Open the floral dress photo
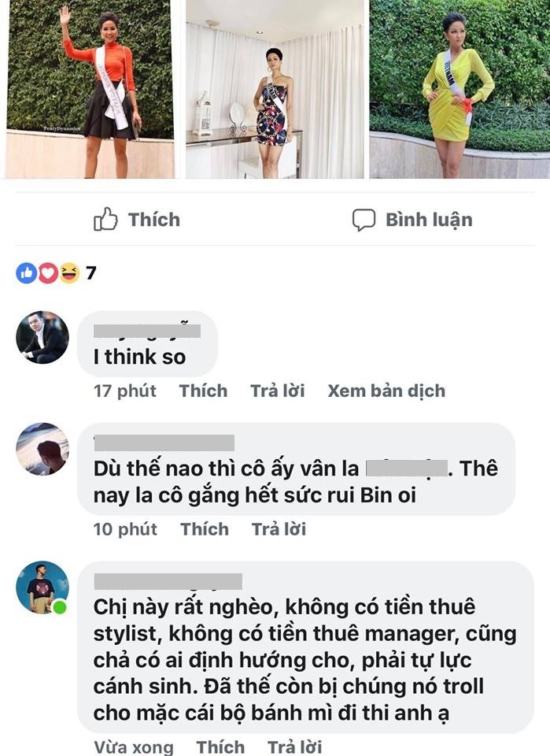 click(275, 89)
